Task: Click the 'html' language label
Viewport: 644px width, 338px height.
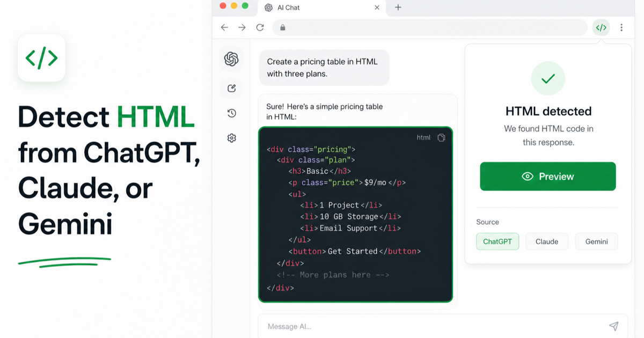Action: tap(423, 138)
